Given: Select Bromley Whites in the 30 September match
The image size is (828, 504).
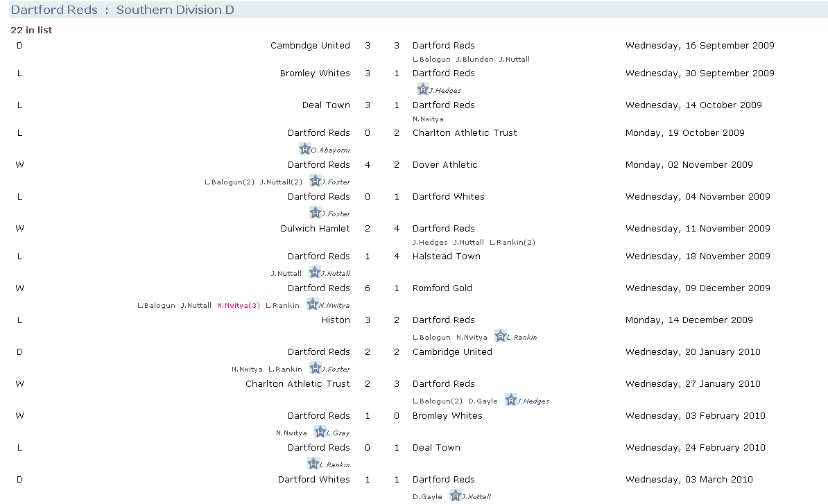Looking at the screenshot, I should [x=315, y=73].
